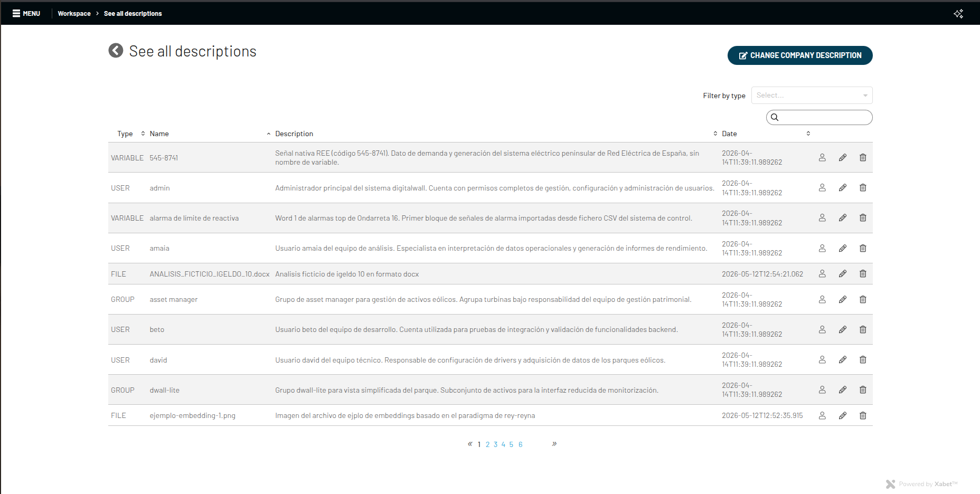980x494 pixels.
Task: Click user icon for alarma de límite row
Action: pyautogui.click(x=822, y=217)
